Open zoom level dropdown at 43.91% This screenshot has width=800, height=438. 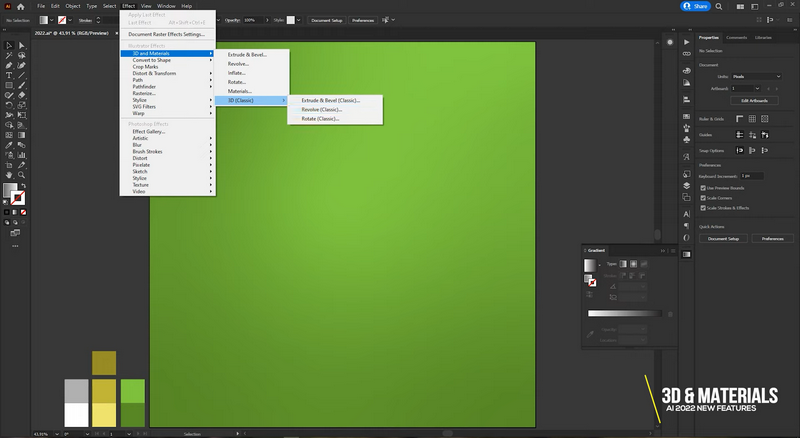tap(57, 434)
